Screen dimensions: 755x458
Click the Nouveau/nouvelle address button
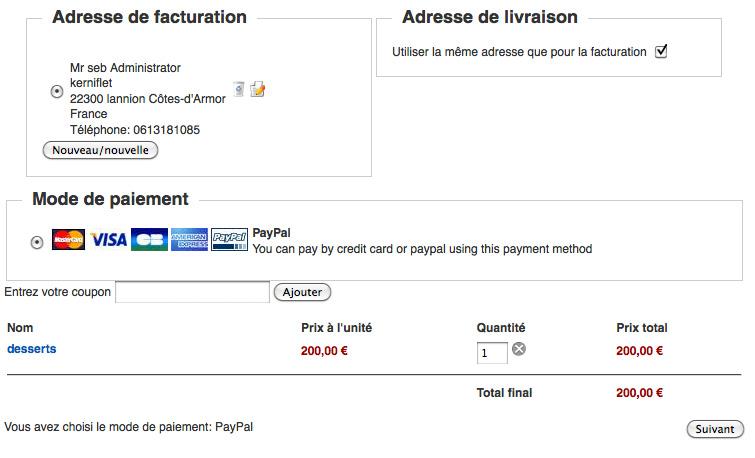pos(100,150)
